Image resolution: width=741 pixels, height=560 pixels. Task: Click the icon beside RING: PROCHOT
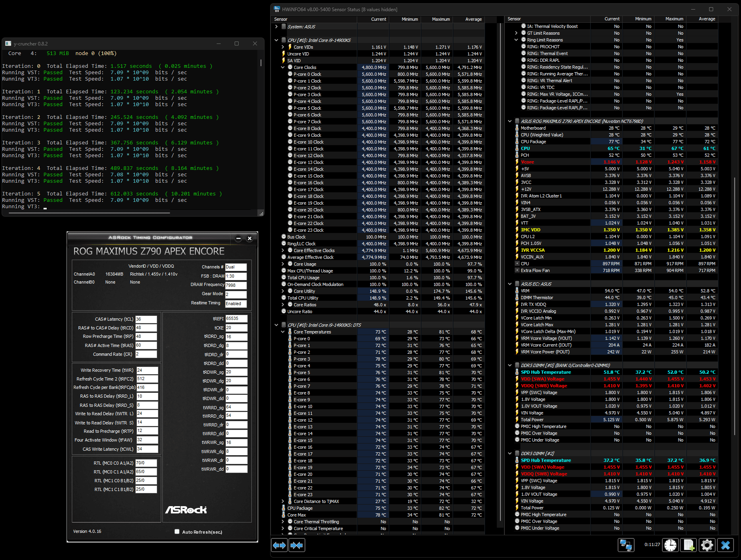(x=523, y=47)
